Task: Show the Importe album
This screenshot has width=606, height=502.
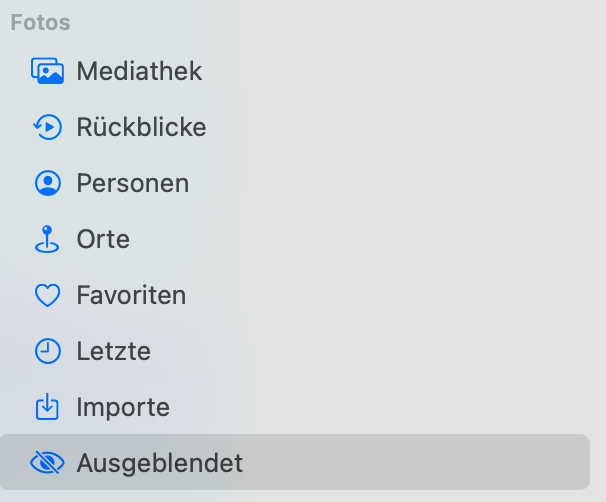Action: click(123, 408)
